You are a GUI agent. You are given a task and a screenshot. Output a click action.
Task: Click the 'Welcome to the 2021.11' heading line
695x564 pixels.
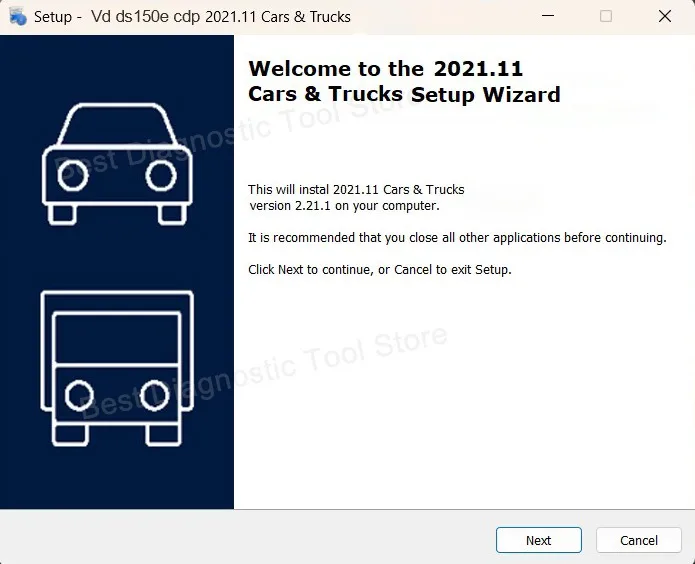click(386, 69)
